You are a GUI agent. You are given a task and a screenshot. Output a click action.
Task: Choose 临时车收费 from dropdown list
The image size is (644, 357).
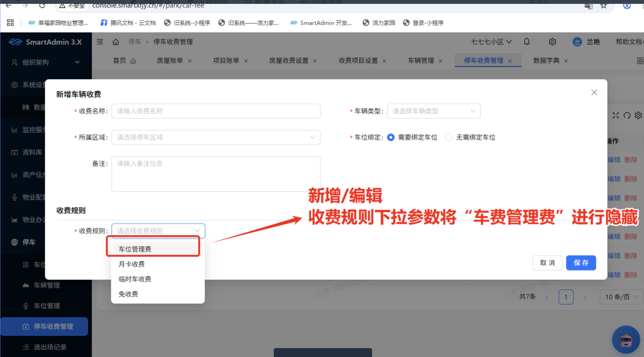click(x=135, y=279)
